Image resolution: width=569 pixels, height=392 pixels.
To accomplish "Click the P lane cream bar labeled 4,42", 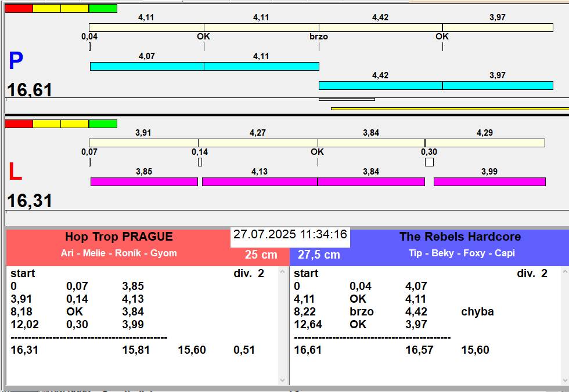I will tap(381, 27).
